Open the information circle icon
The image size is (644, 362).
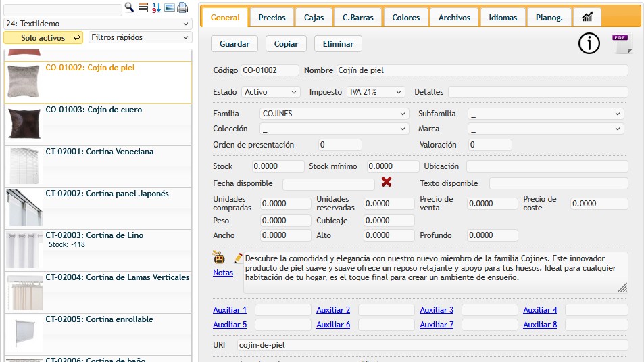tap(589, 43)
